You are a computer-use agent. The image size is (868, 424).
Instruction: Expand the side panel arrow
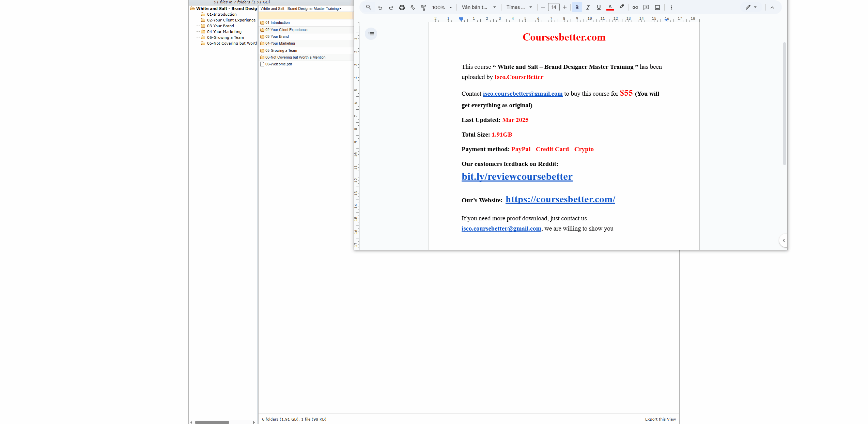coord(784,240)
